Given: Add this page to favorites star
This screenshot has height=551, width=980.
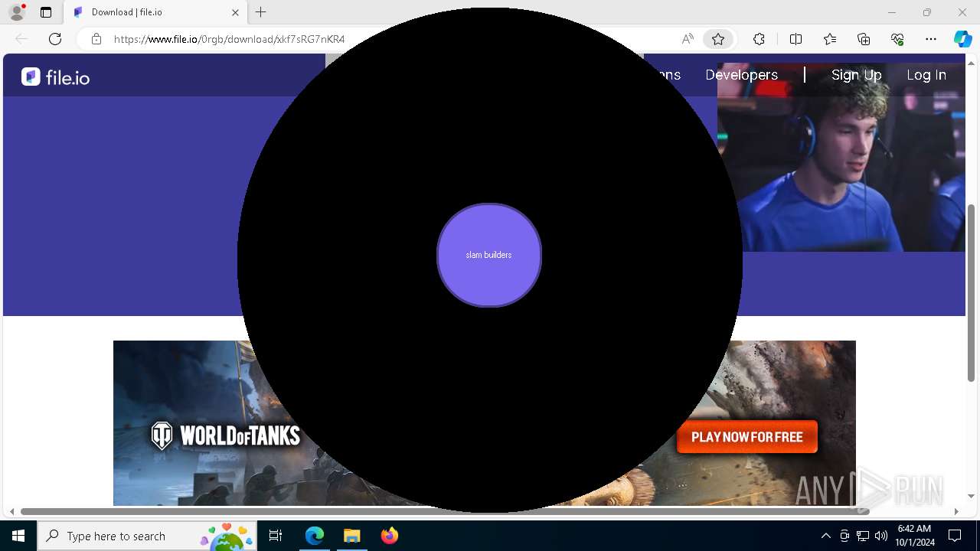Looking at the screenshot, I should 718,39.
